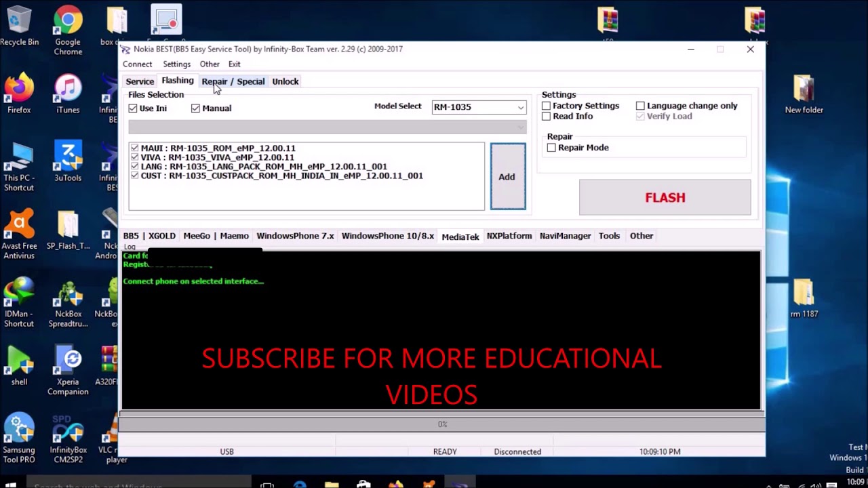The height and width of the screenshot is (488, 868).
Task: Switch to the Service tab
Action: [x=140, y=82]
